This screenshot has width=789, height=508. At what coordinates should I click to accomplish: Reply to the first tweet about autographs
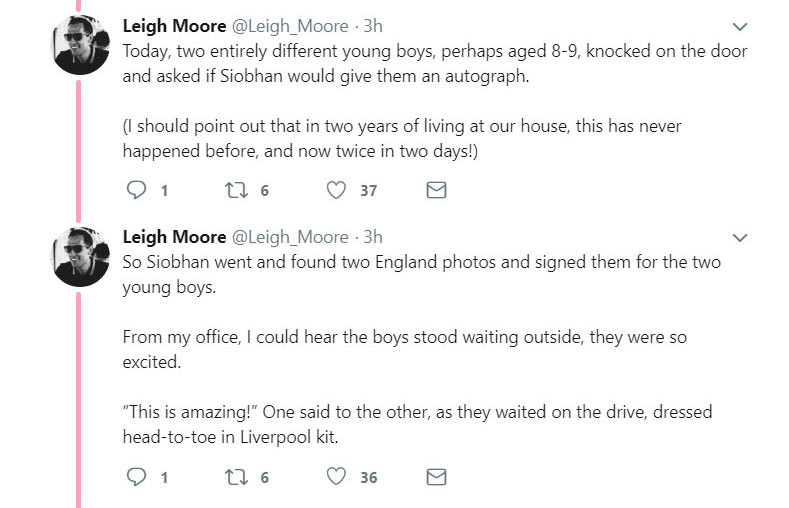tap(138, 190)
